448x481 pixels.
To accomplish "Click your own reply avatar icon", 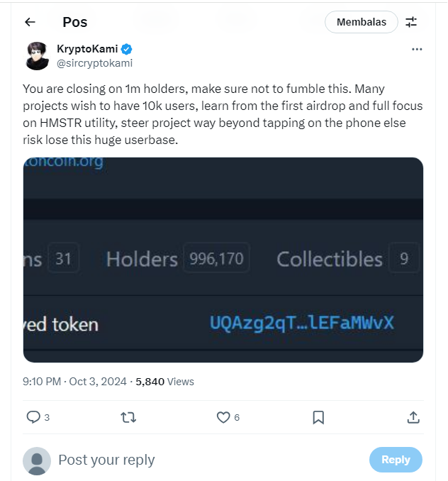I will 37,460.
